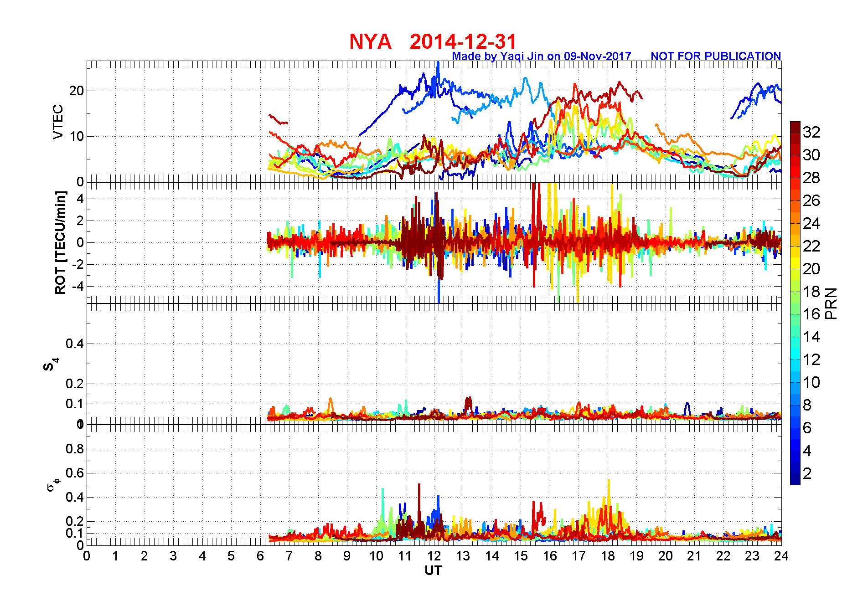Click the "Made by Yaqi Jin on 09-Nov-2017" text
868x606 pixels.
point(542,56)
